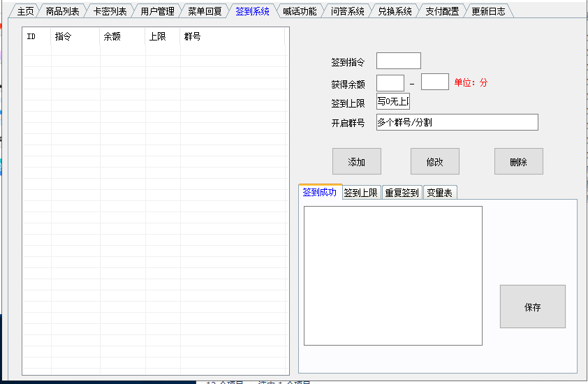The height and width of the screenshot is (384, 588).
Task: Click the 获得余额 label
Action: click(348, 84)
